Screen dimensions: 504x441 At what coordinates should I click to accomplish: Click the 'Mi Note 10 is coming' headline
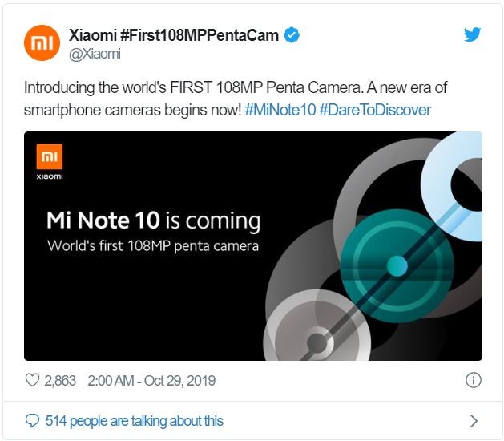(153, 220)
